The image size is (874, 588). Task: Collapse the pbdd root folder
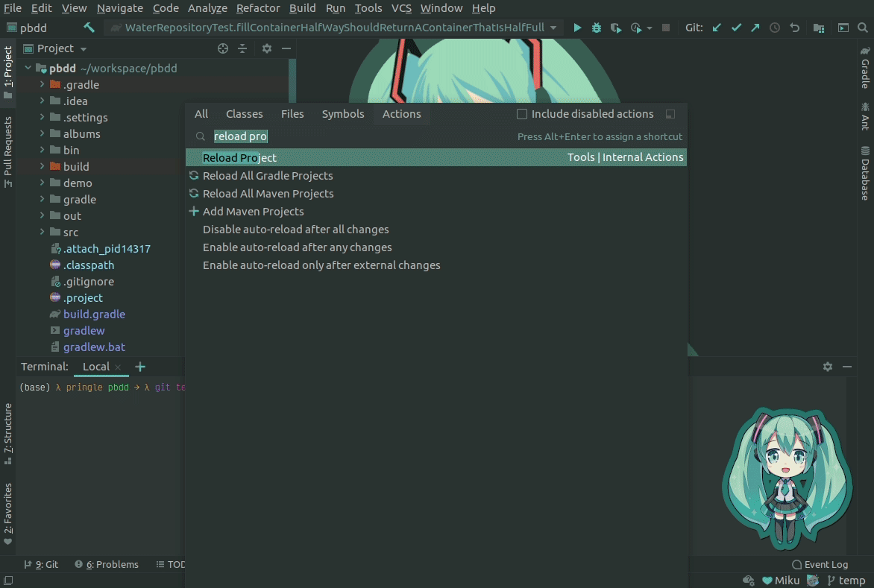(28, 68)
